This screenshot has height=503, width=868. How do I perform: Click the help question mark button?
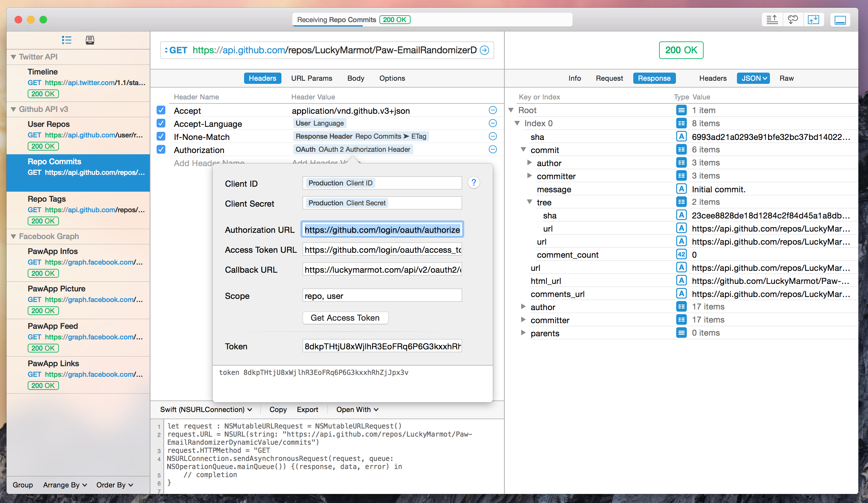474,182
